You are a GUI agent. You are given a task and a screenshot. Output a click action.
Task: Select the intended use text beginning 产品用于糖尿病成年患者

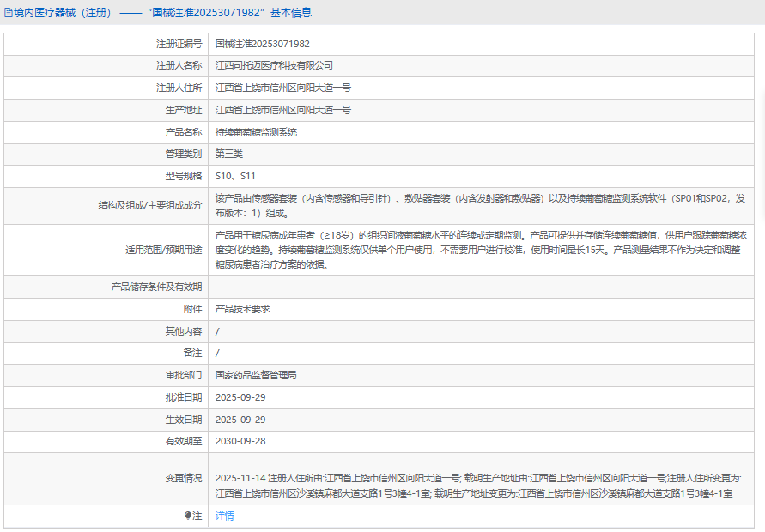pos(481,251)
